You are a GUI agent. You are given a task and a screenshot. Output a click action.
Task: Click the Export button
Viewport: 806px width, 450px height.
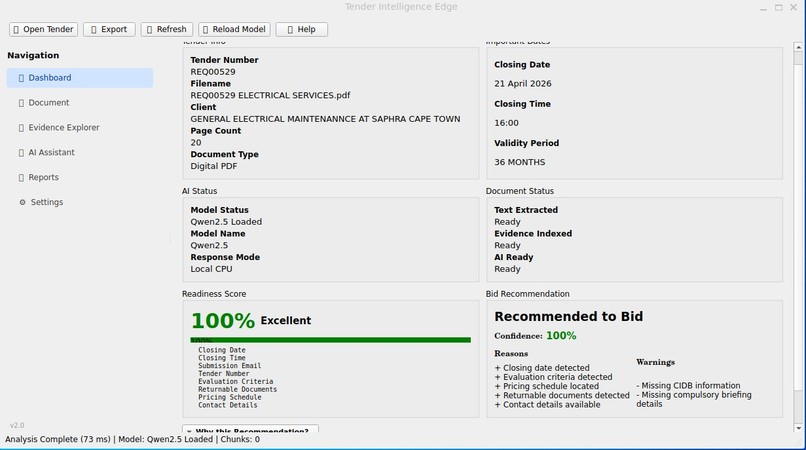(x=109, y=29)
